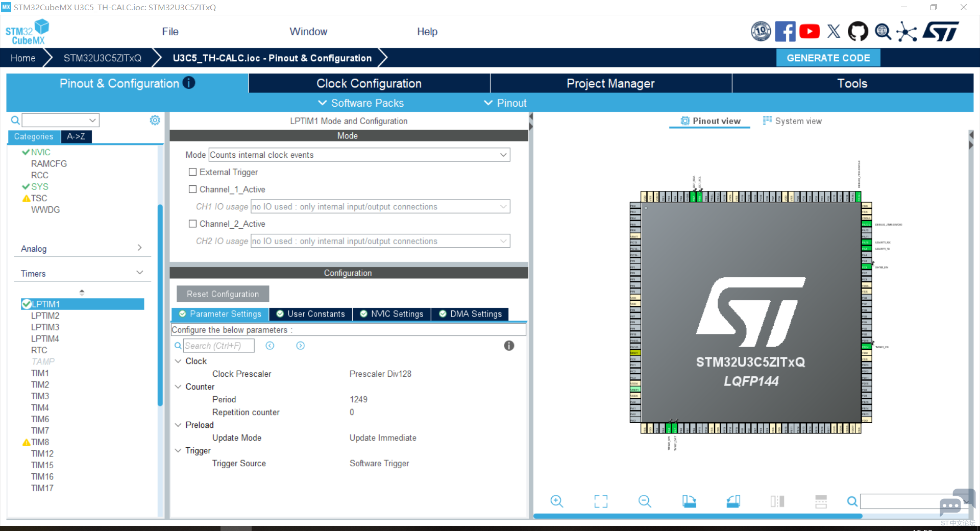The image size is (980, 531).
Task: Collapse the Preload parameter group
Action: point(178,425)
